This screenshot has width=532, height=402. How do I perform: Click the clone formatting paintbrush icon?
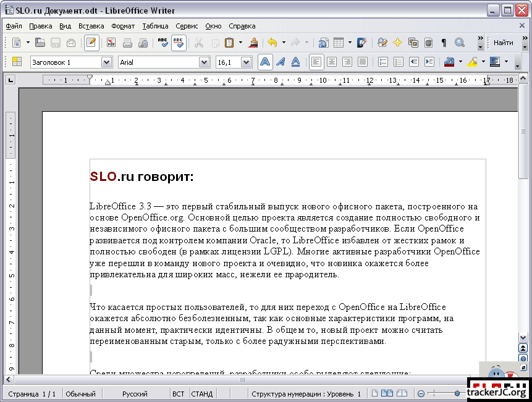[x=253, y=43]
